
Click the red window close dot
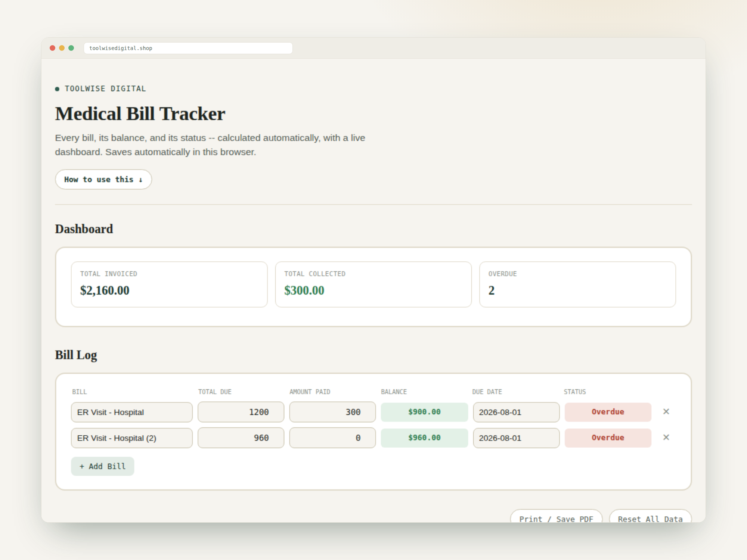(x=53, y=48)
